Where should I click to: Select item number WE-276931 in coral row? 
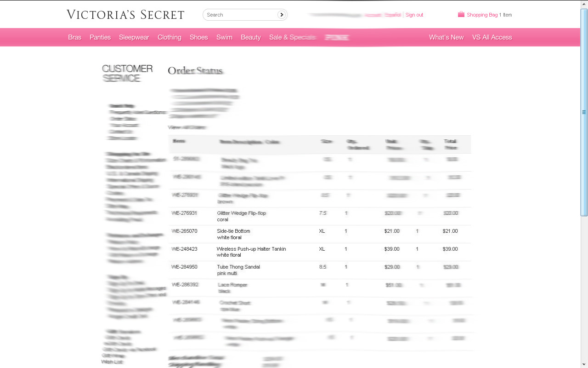(x=184, y=213)
